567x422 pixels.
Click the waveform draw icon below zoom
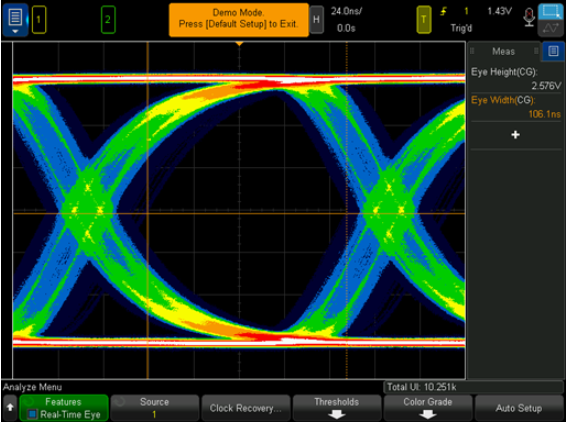click(550, 28)
